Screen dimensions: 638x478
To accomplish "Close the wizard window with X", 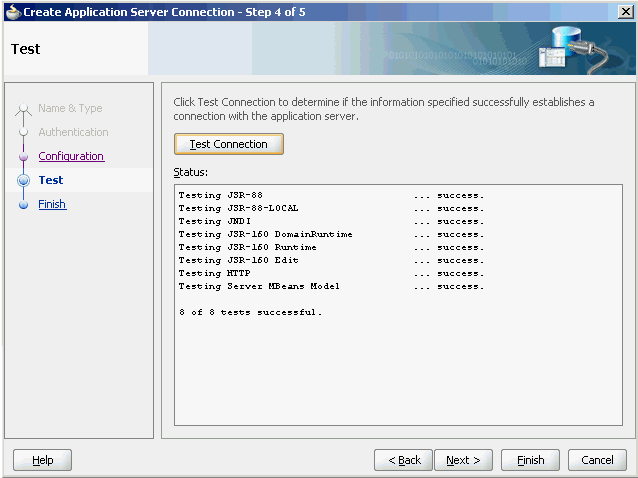I will pos(625,12).
